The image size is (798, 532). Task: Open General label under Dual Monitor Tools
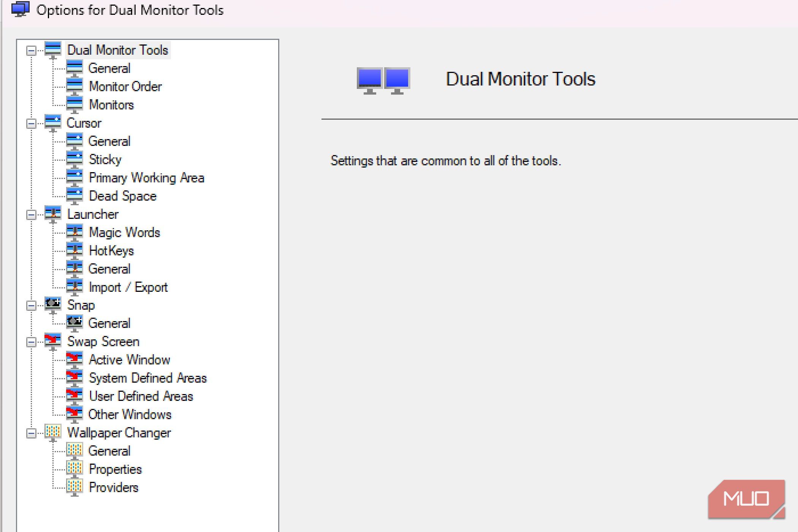[109, 68]
